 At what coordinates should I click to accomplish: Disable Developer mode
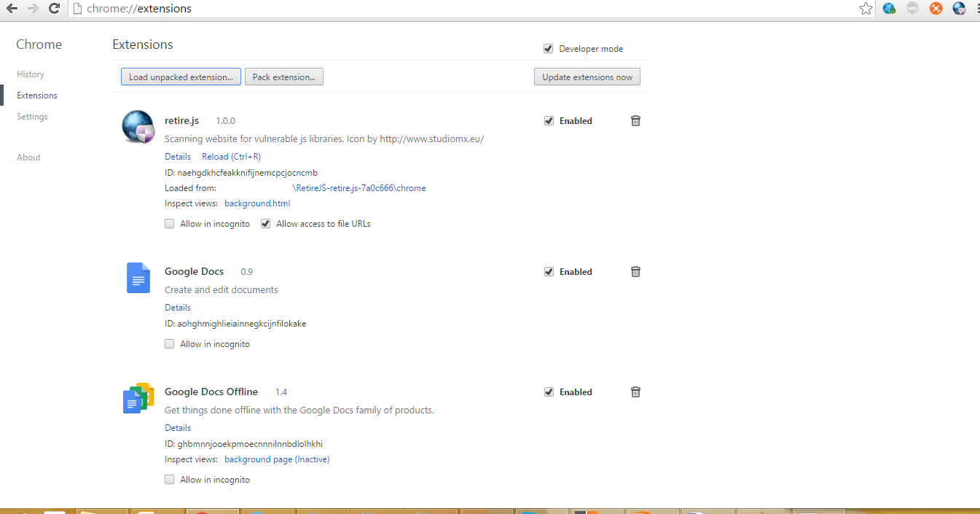(548, 48)
